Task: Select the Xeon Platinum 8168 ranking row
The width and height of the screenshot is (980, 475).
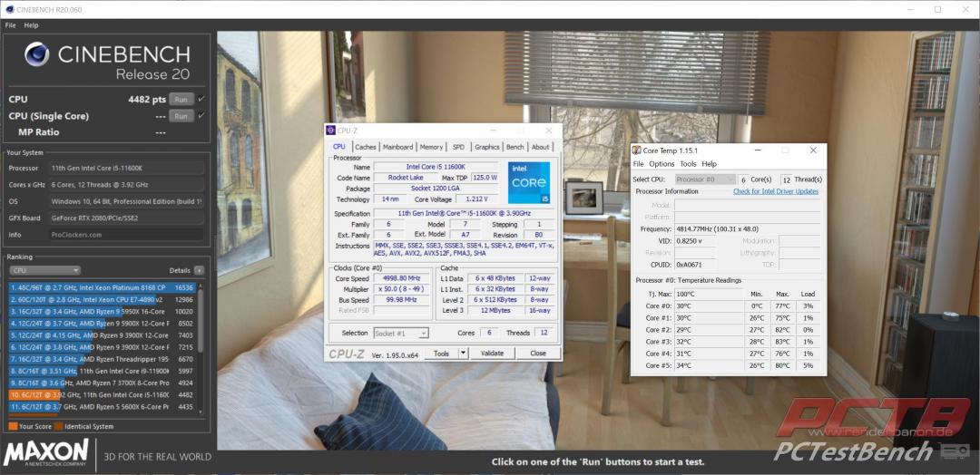Action: coord(102,287)
